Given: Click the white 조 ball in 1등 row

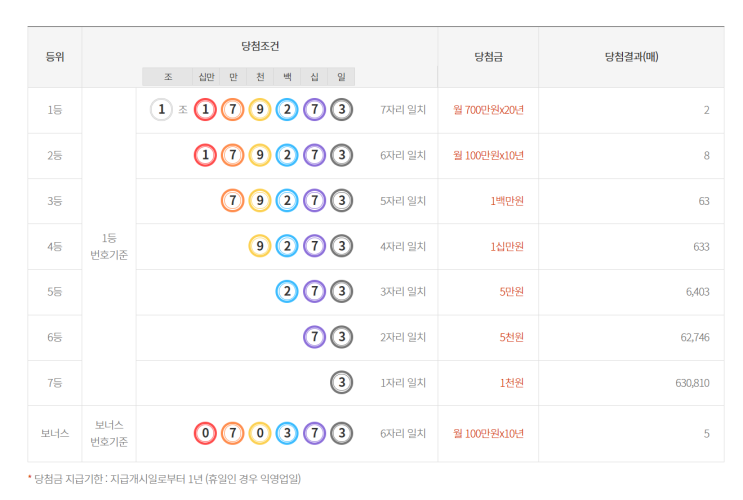Looking at the screenshot, I should pyautogui.click(x=161, y=110).
